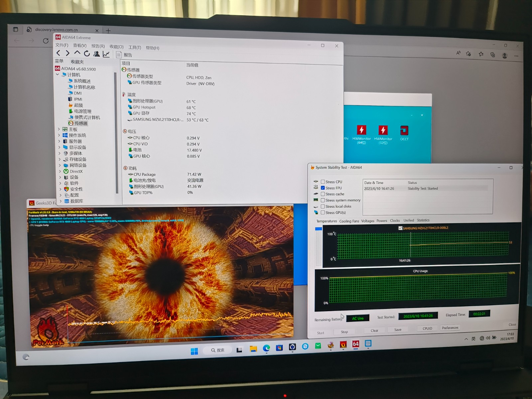
Task: Switch to Voltages tab
Action: tap(368, 221)
